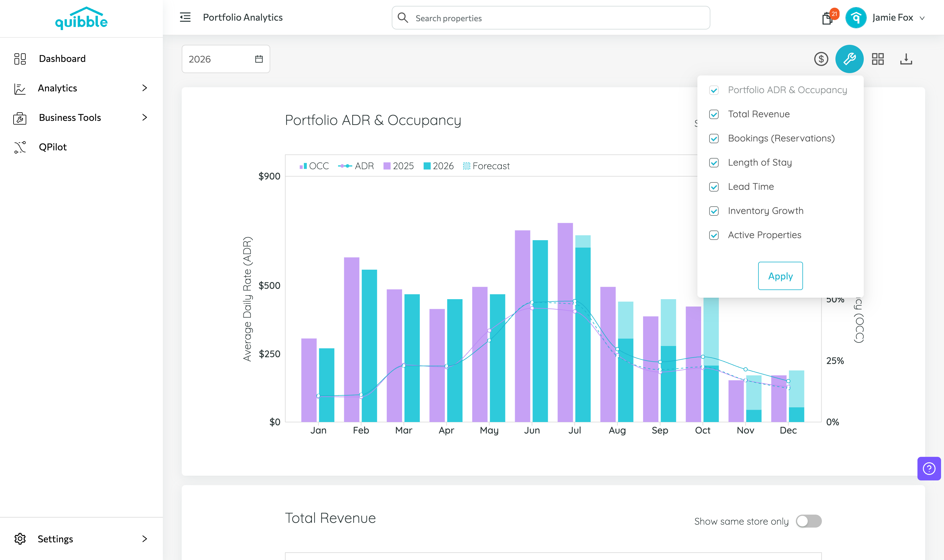Click the purple June 2025 bar
This screenshot has height=560, width=944.
coord(523,326)
